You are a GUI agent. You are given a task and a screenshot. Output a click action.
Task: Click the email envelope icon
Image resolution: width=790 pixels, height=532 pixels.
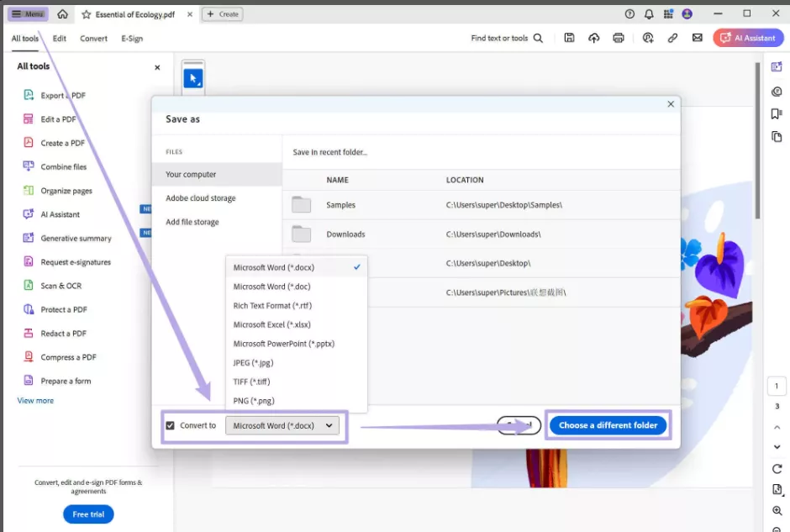[698, 38]
